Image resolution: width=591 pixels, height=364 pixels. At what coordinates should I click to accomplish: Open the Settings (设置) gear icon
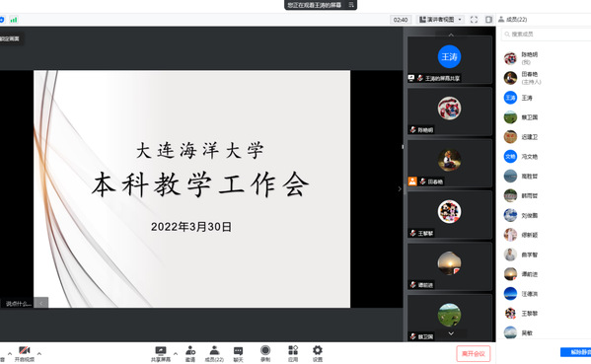tap(318, 354)
